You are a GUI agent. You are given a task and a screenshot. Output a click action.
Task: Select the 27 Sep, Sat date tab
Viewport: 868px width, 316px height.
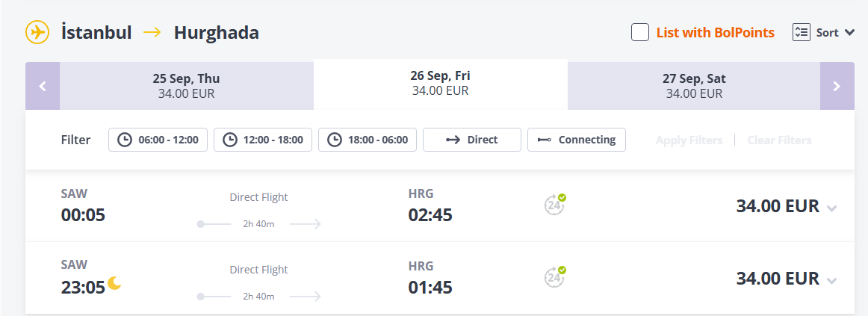694,86
